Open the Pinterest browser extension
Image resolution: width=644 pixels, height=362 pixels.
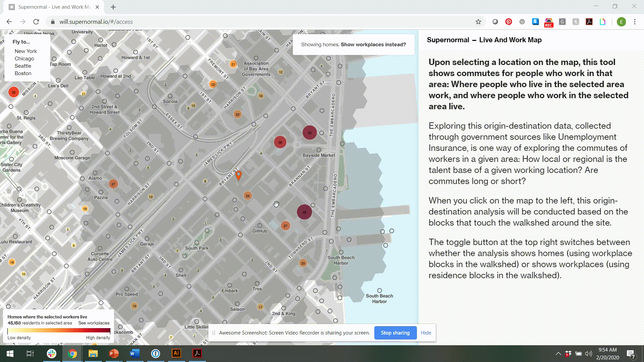(x=508, y=22)
